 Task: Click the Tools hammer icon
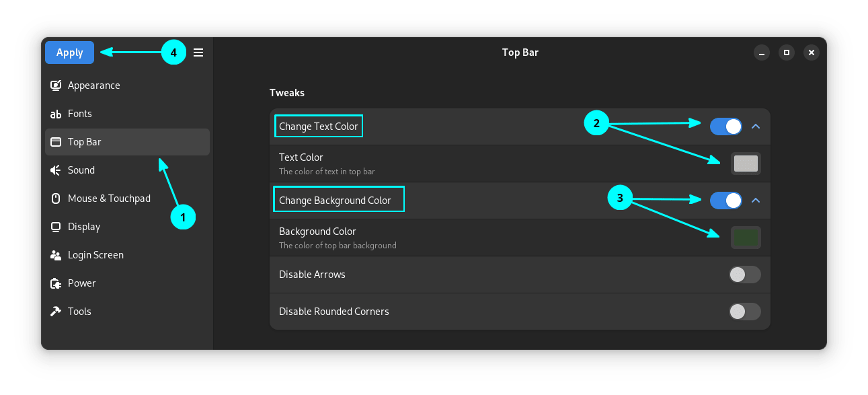pos(56,312)
